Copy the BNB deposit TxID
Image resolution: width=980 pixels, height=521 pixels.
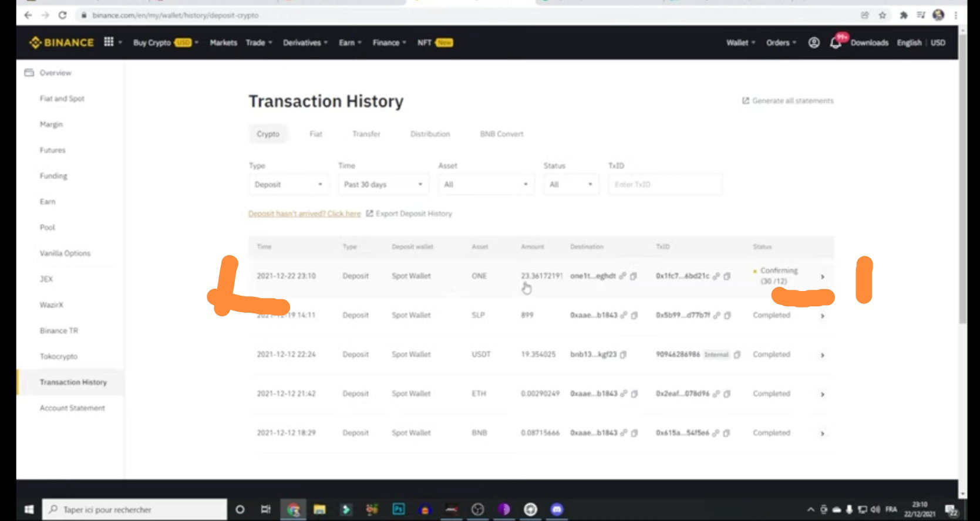point(726,434)
